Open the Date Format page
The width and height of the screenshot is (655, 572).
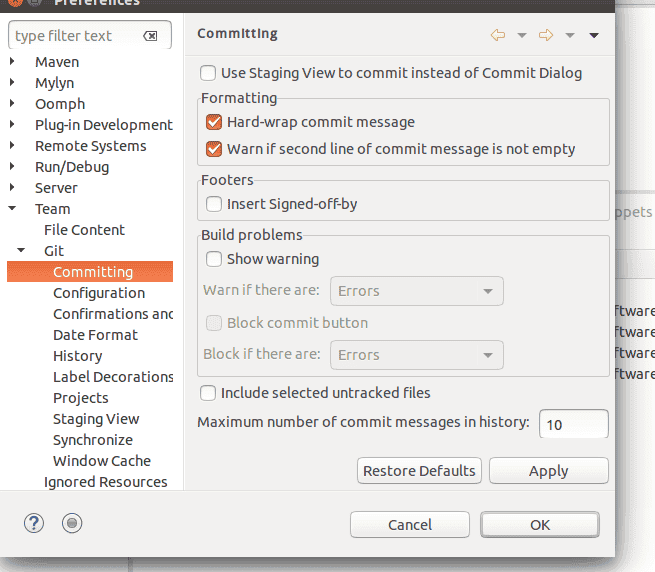click(95, 335)
